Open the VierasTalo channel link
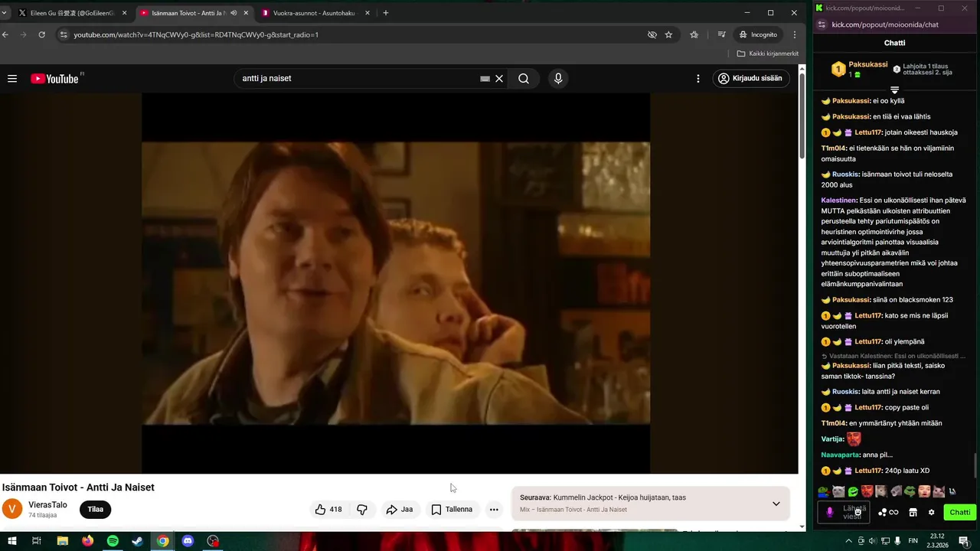This screenshot has width=980, height=551. pos(47,505)
